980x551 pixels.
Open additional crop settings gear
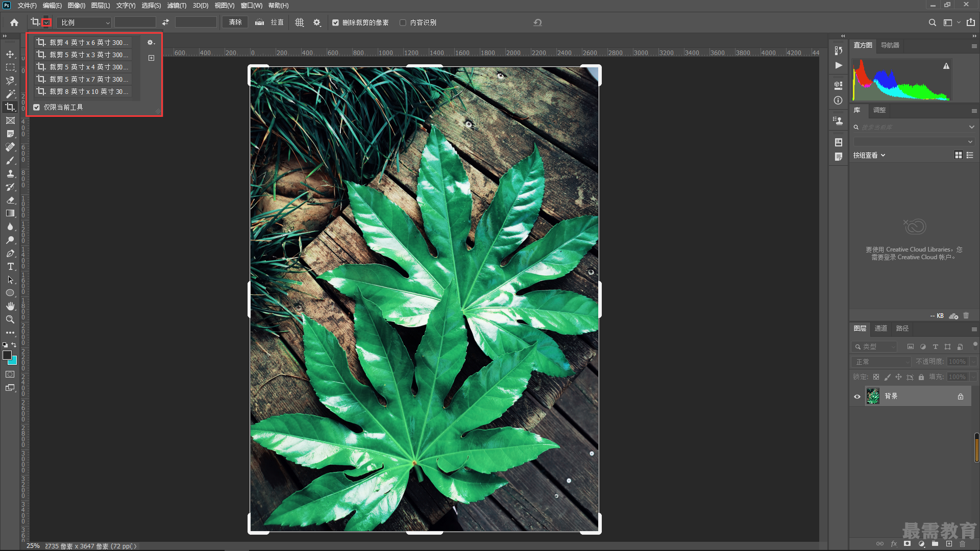coord(317,22)
